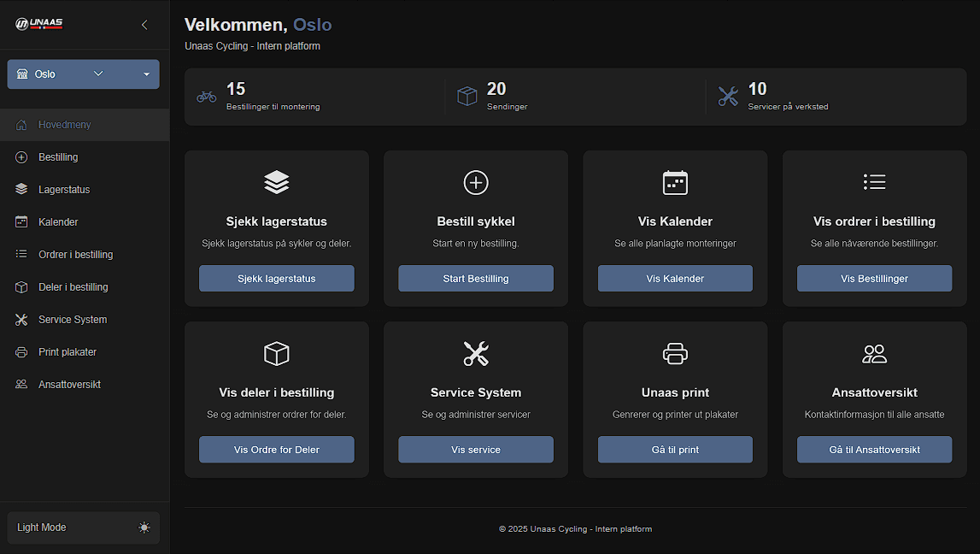Click the Vis Bestillinger button
The image size is (980, 554).
(874, 278)
